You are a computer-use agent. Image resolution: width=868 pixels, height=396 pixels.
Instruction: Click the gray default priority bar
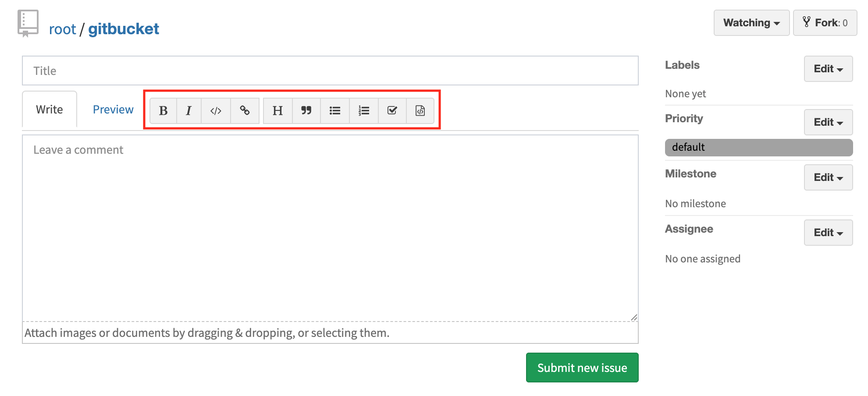(x=758, y=147)
